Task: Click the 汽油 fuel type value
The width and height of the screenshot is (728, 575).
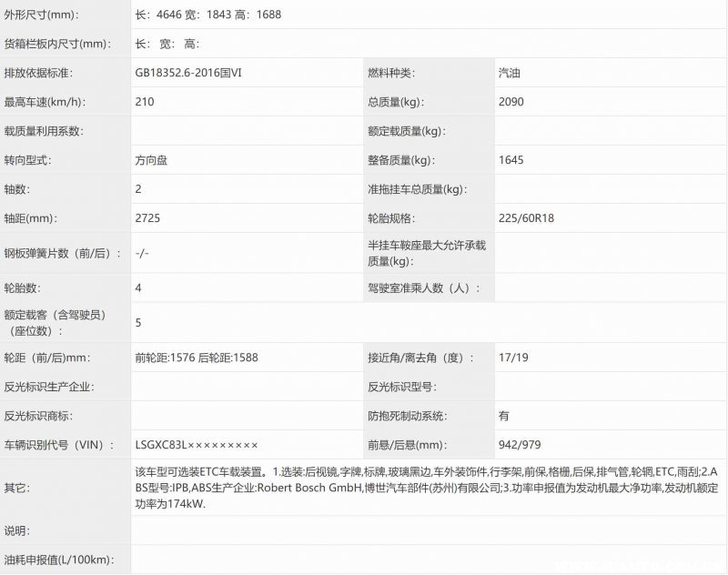Action: tap(511, 73)
